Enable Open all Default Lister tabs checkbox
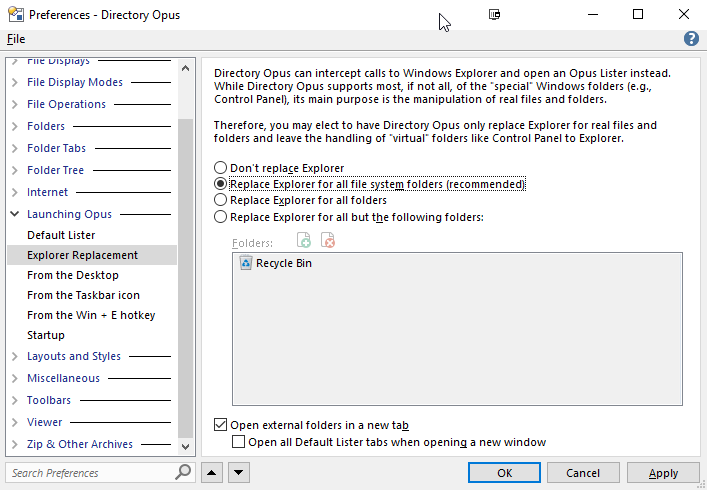 [x=239, y=442]
